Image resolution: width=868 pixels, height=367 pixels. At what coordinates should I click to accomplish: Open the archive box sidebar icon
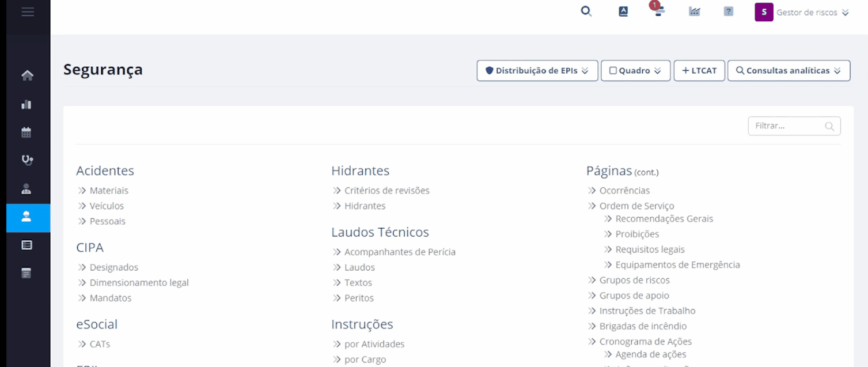[26, 273]
